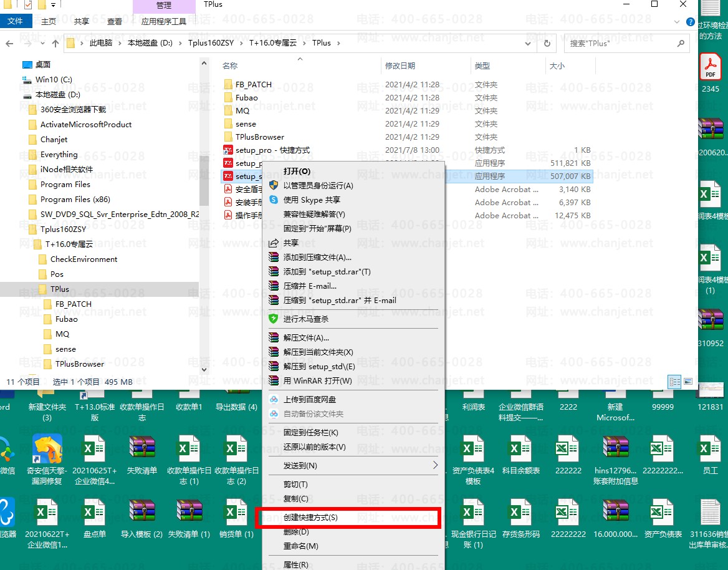
Task: Click the T+16.0专属云 breadcrumb segment
Action: tap(272, 43)
